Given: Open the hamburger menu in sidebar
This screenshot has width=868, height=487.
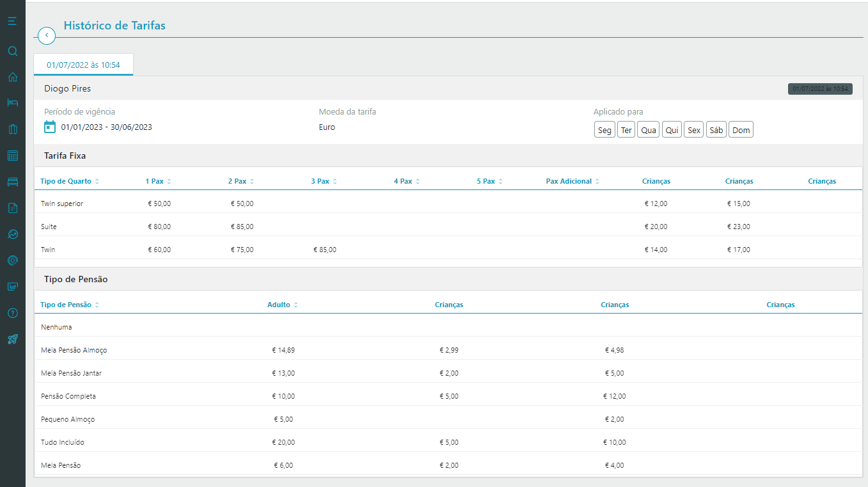Looking at the screenshot, I should click(x=12, y=22).
